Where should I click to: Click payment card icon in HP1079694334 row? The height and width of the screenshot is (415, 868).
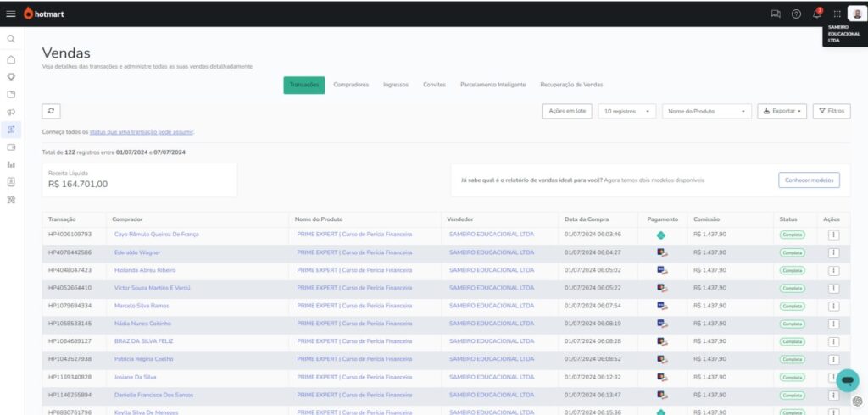coord(661,306)
